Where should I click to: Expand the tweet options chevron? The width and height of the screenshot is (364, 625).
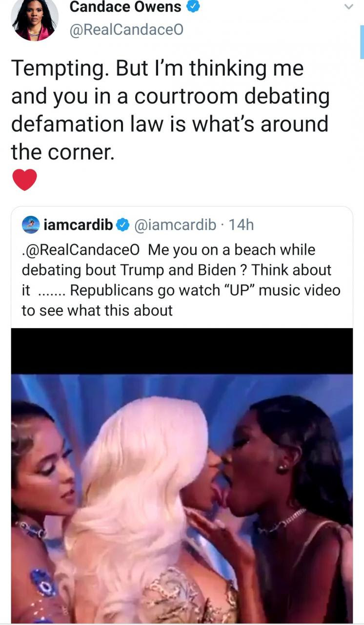coord(348,7)
